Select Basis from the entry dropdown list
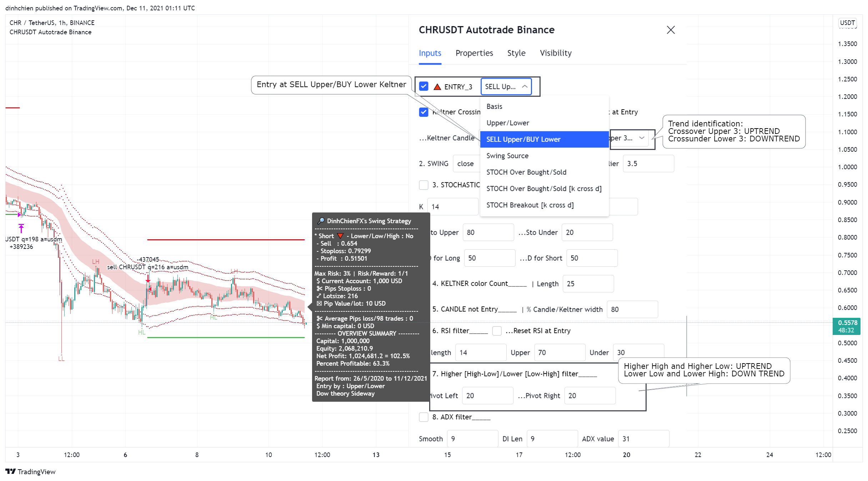 point(545,106)
